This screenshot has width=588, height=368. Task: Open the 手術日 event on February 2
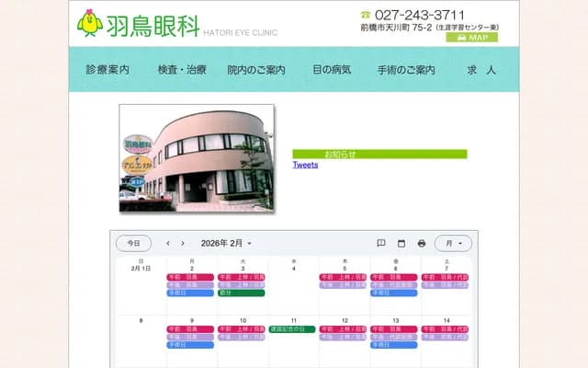pyautogui.click(x=190, y=293)
